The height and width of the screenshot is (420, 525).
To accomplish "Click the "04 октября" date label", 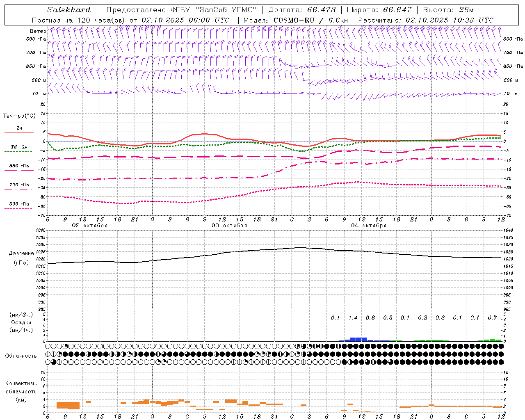I will (x=369, y=226).
